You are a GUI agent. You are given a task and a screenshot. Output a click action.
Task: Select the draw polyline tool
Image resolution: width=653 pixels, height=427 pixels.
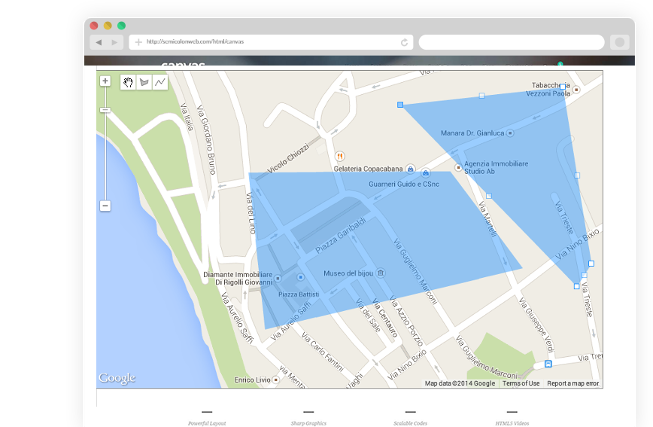160,82
